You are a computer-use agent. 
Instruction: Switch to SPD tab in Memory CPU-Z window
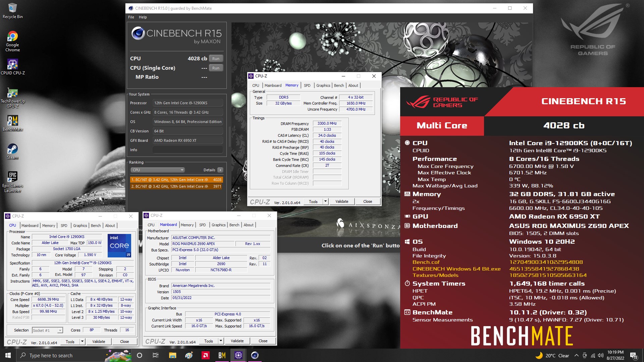coord(307,85)
